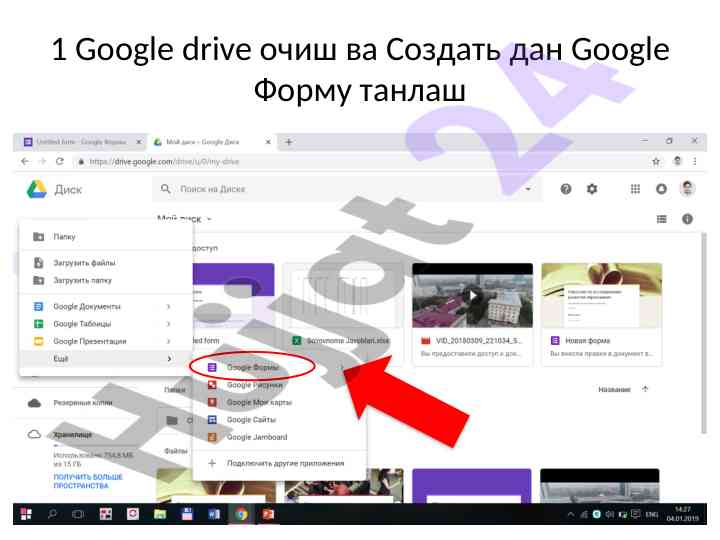
Task: Click the search magnifier icon in Drive
Action: click(166, 189)
